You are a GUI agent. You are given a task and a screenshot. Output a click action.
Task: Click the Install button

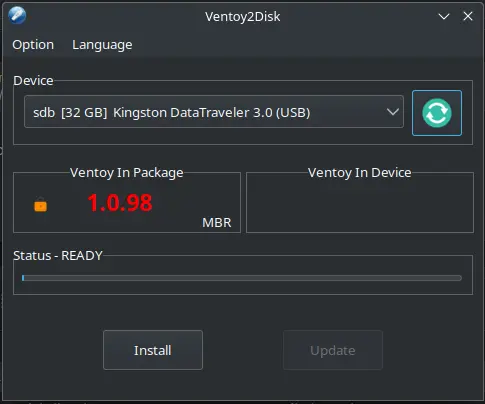(153, 350)
